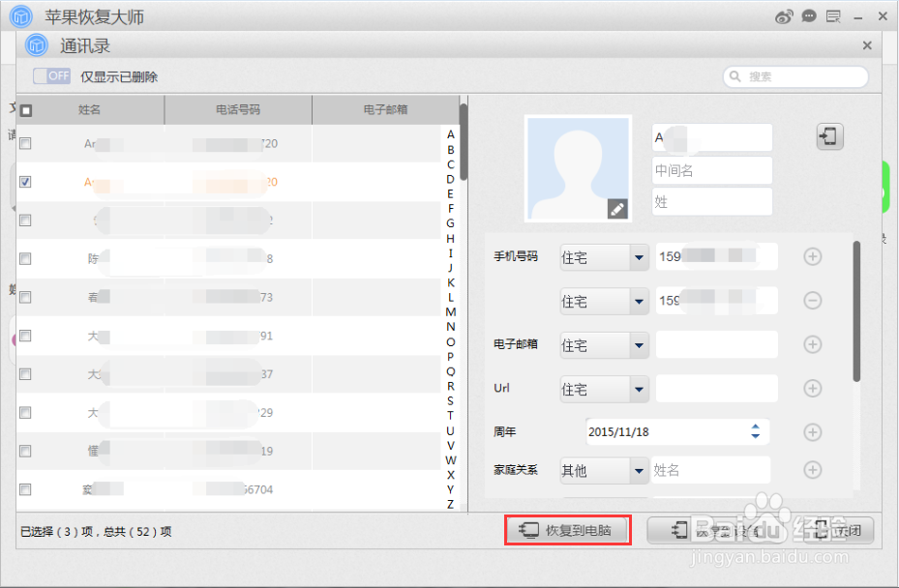
Task: Add an anniversary entry with plus icon
Action: tap(812, 431)
